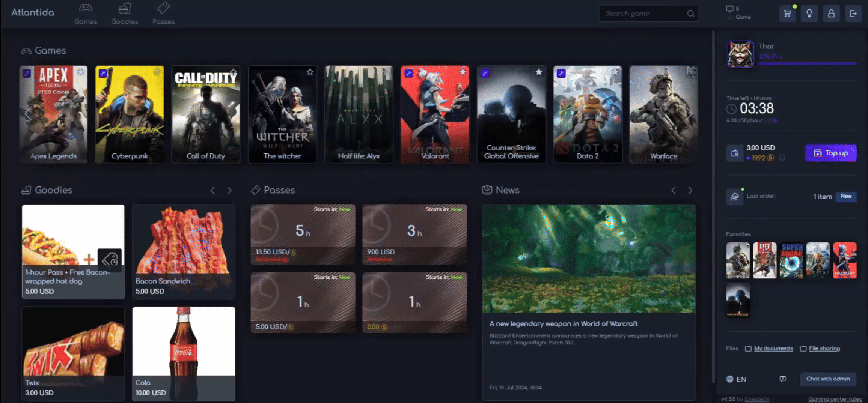Click the New badge on Last order
This screenshot has height=403, width=868.
[846, 196]
